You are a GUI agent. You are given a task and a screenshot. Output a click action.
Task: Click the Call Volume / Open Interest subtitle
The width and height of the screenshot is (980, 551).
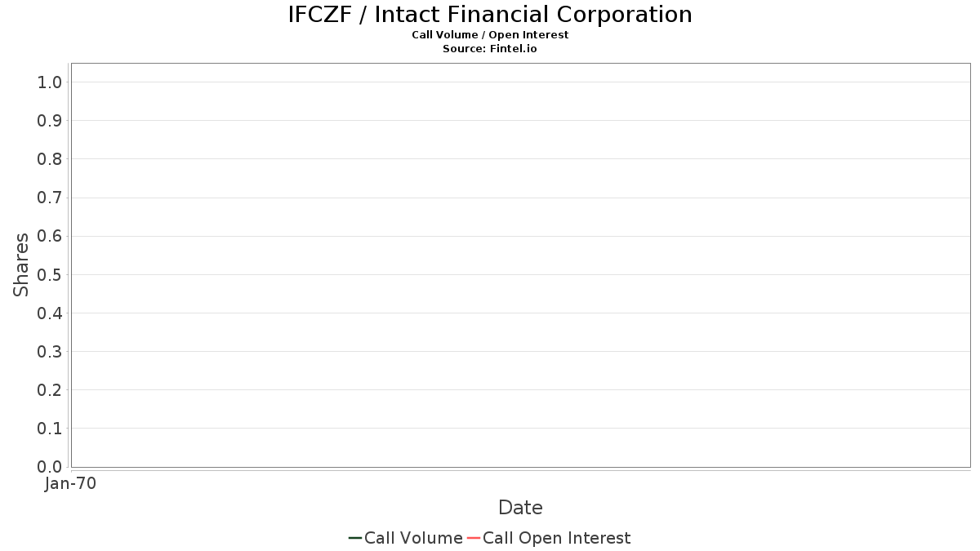click(x=490, y=35)
